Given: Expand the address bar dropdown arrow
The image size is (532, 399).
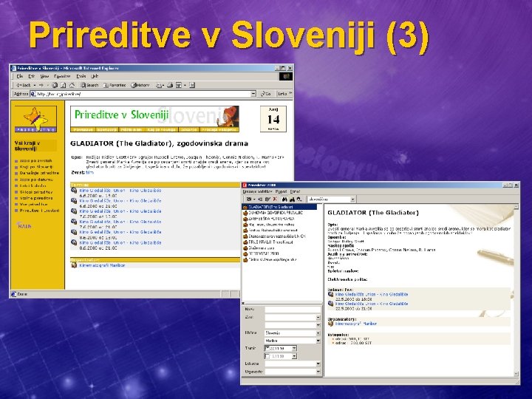Looking at the screenshot, I should (253, 94).
